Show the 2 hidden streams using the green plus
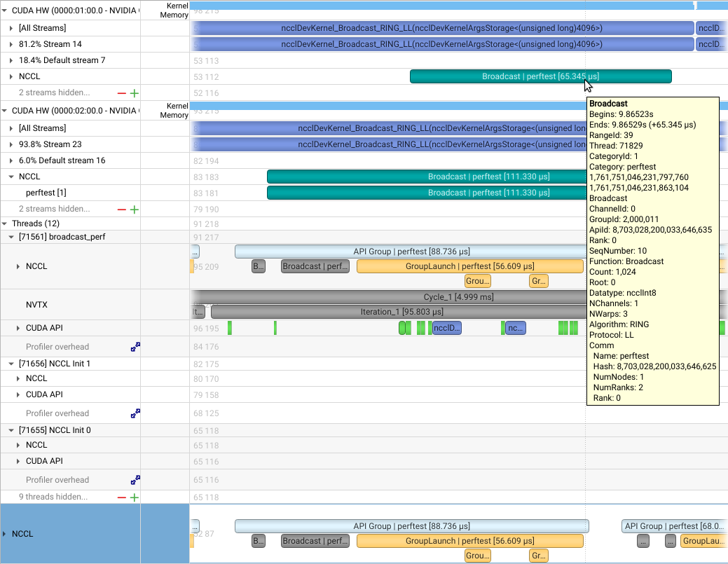 tap(134, 92)
